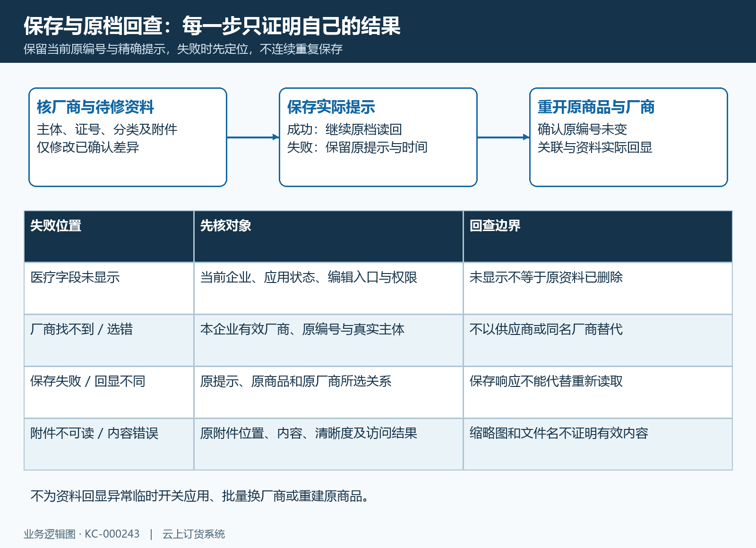The image size is (756, 548).
Task: Click the title 保存与原档回查：每一步只证明自己的结果
Action: click(x=212, y=26)
